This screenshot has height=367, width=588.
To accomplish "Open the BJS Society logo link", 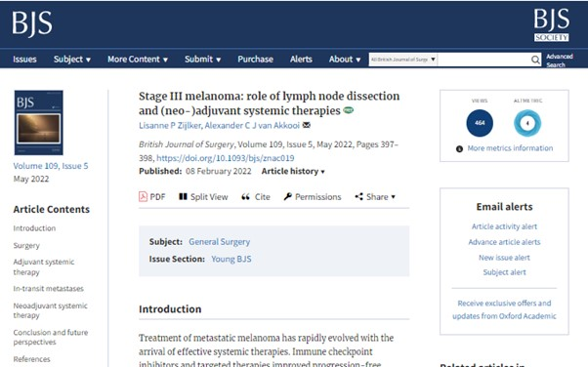I will click(x=552, y=24).
